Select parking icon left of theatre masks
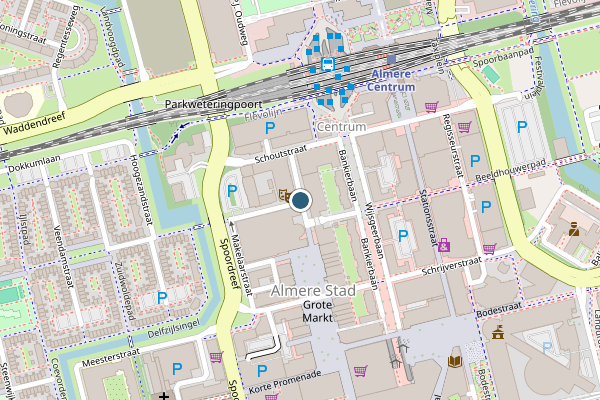 [232, 191]
